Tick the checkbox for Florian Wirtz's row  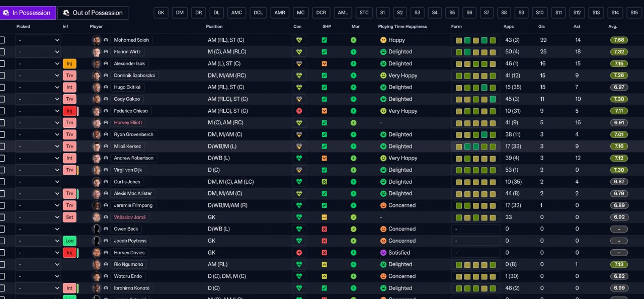click(x=2, y=52)
